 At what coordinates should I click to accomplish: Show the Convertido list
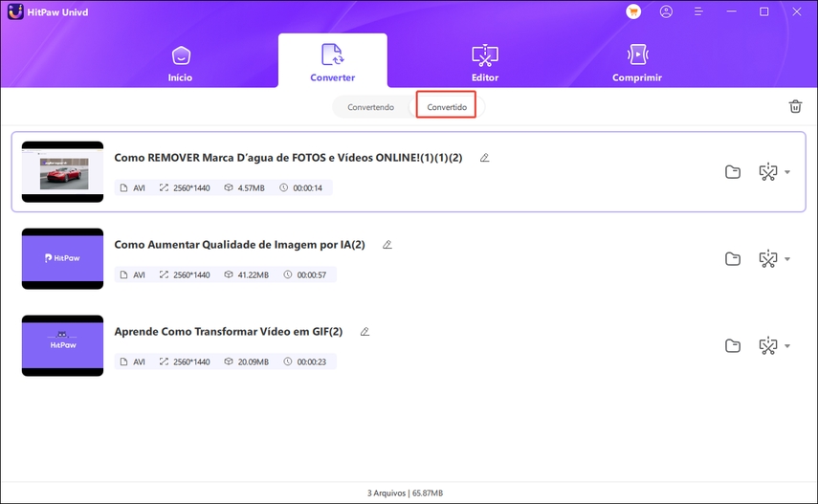pos(447,107)
